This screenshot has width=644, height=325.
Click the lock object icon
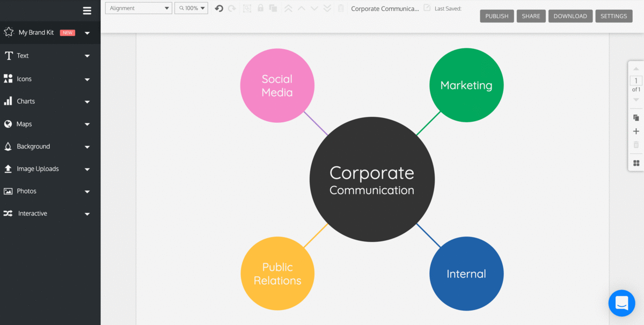click(260, 8)
